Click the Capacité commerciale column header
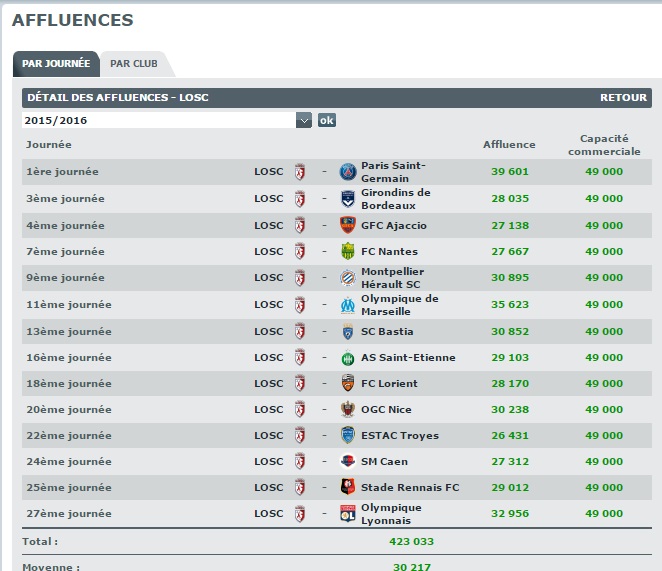 (x=604, y=145)
